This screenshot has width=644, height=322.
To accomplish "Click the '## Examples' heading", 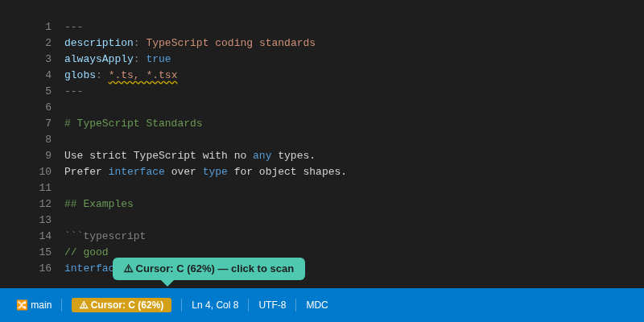I will tap(99, 204).
